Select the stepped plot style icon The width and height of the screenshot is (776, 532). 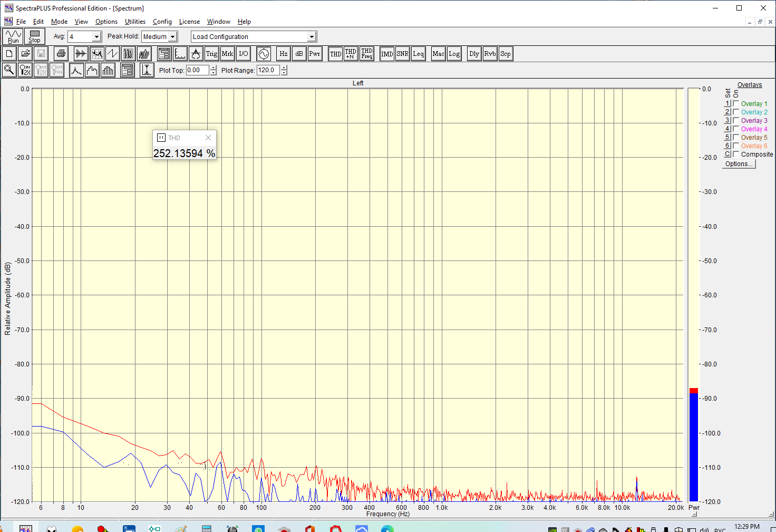(x=92, y=70)
